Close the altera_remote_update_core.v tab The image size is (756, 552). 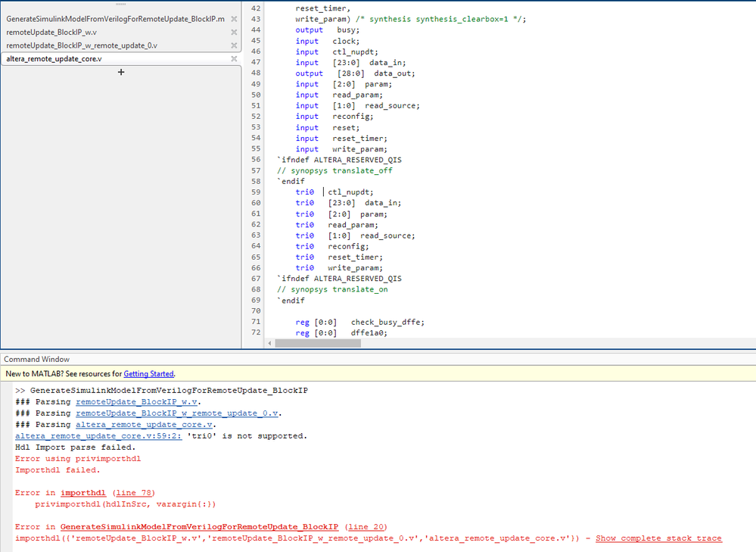(234, 59)
